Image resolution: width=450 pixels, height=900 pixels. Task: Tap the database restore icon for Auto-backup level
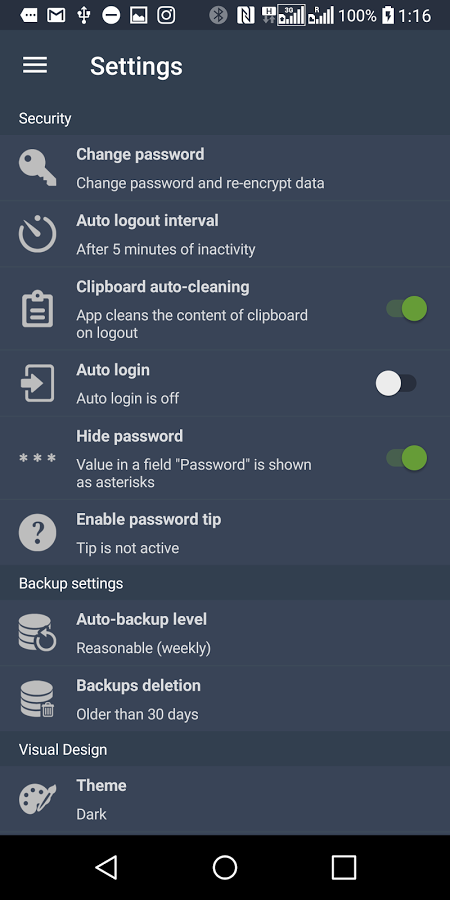37,633
